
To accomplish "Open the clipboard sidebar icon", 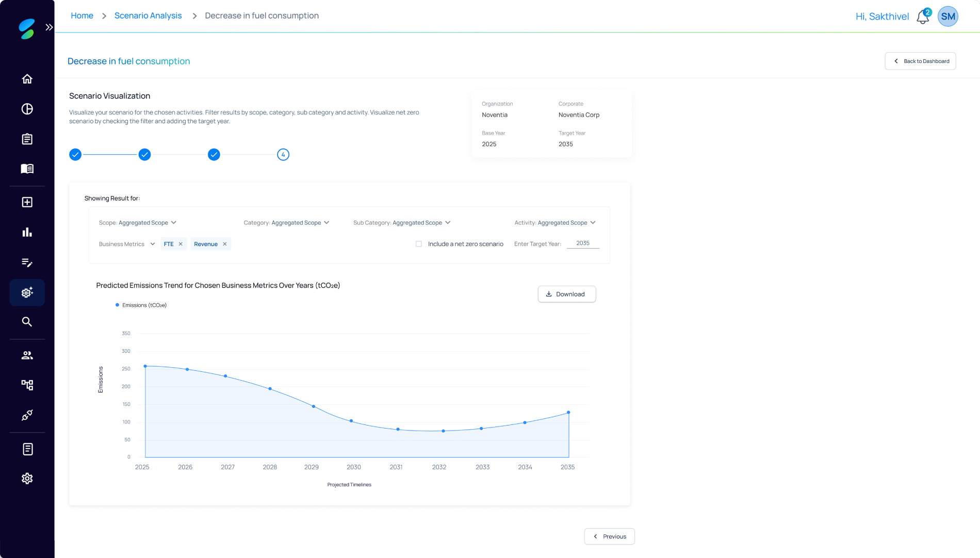I will [x=27, y=139].
